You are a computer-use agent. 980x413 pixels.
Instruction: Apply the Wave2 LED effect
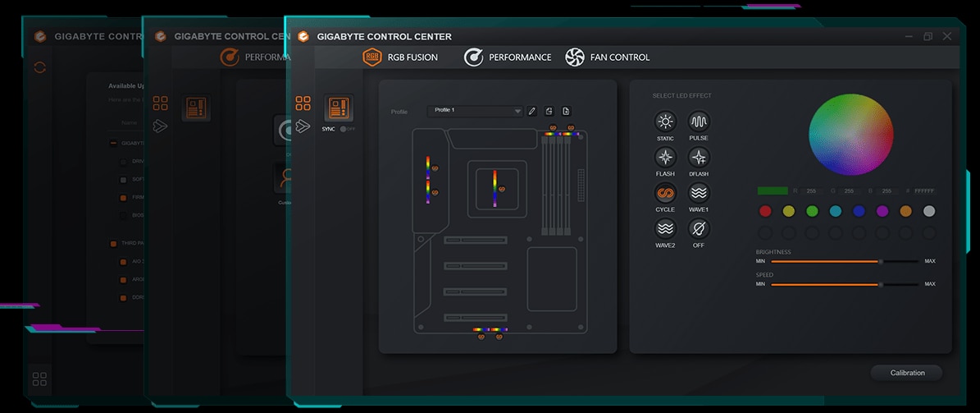tap(664, 228)
